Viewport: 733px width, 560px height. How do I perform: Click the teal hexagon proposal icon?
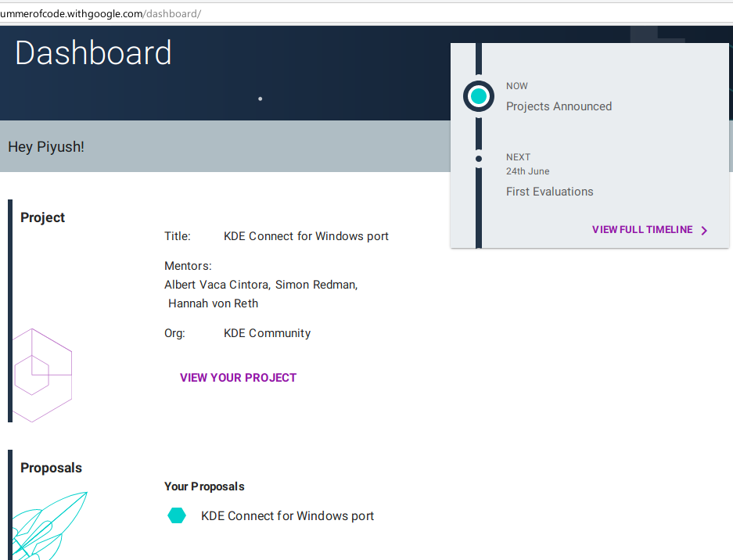point(177,515)
